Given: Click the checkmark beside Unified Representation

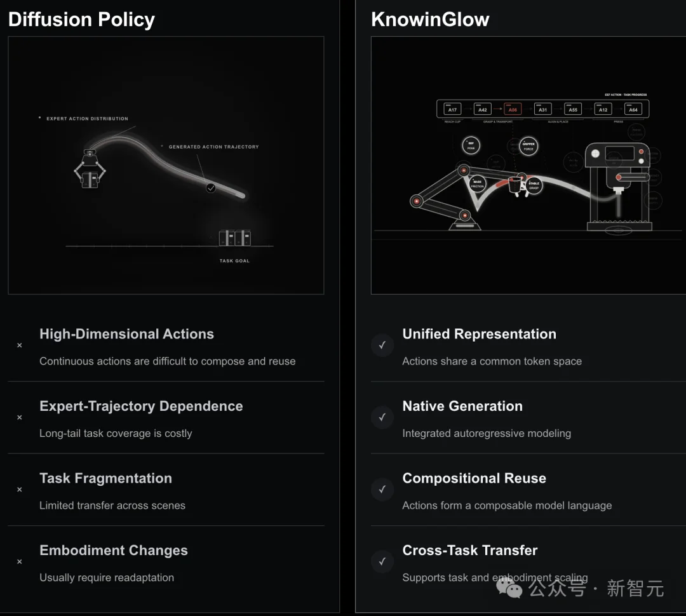Looking at the screenshot, I should click(x=382, y=345).
